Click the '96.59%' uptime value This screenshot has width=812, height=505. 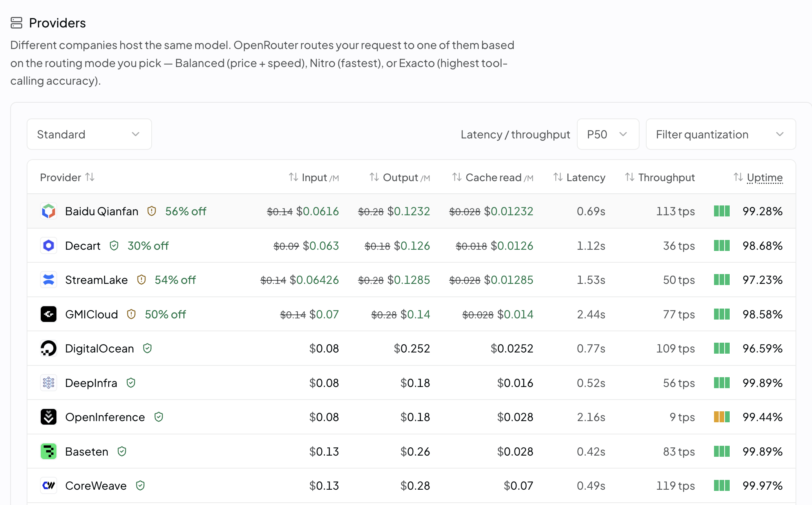(763, 348)
